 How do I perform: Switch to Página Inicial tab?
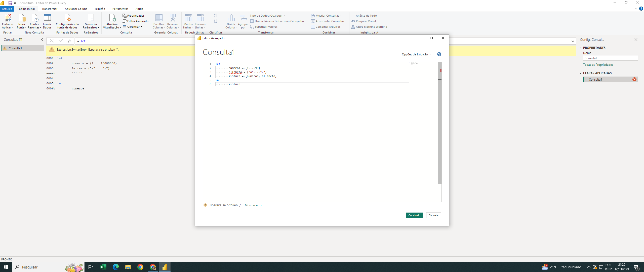(x=26, y=9)
